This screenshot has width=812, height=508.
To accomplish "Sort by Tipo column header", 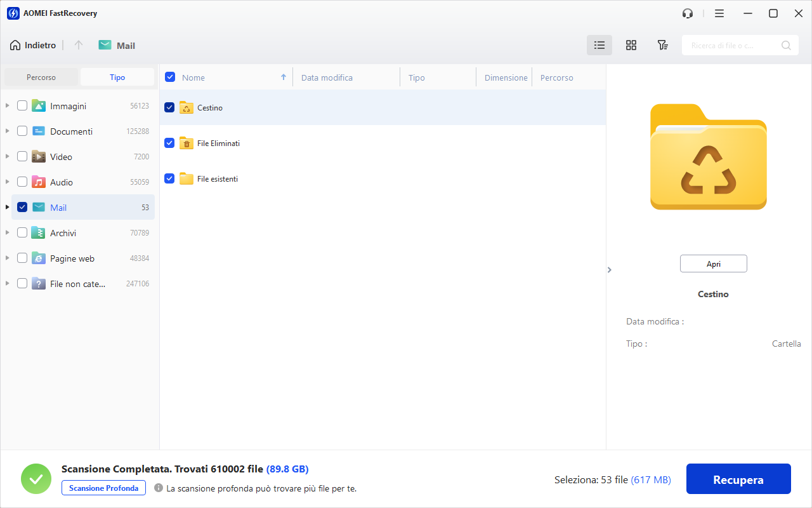I will click(x=417, y=77).
